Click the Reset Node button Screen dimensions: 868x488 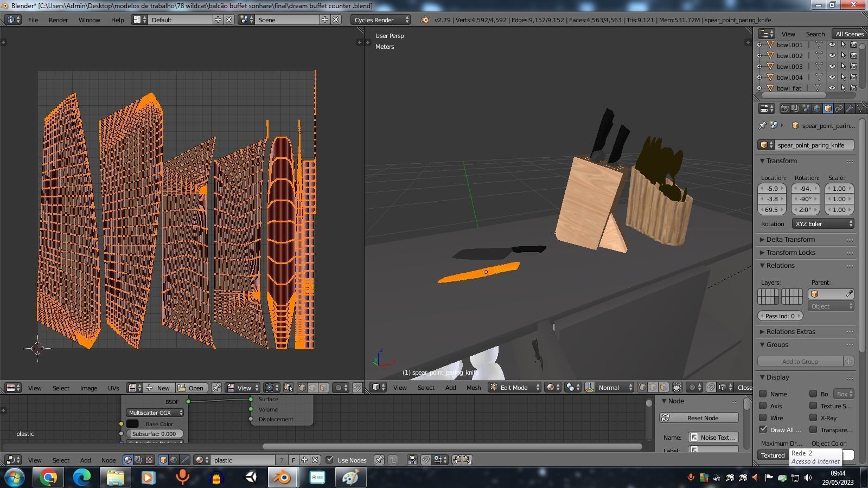pos(699,418)
